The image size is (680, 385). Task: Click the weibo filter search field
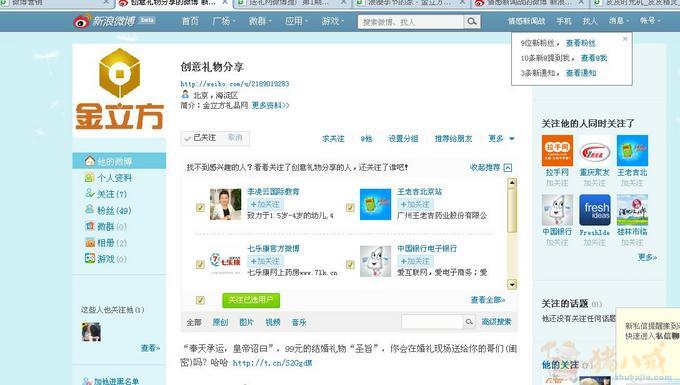coord(432,322)
